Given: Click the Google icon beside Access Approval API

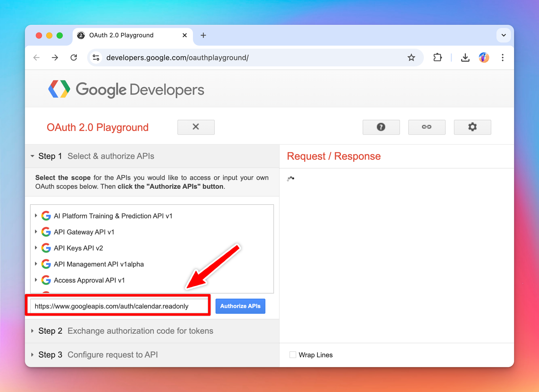Looking at the screenshot, I should tap(46, 280).
